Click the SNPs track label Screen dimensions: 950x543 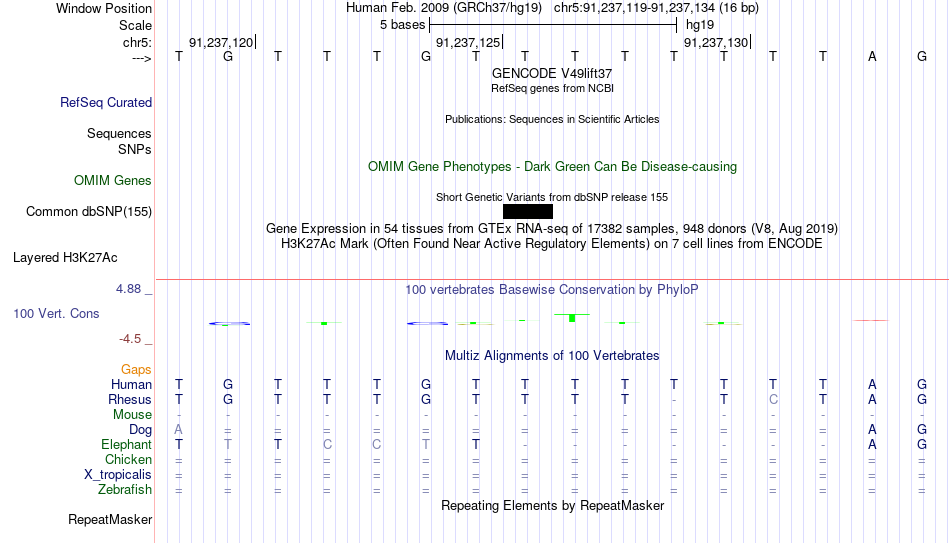(x=135, y=149)
